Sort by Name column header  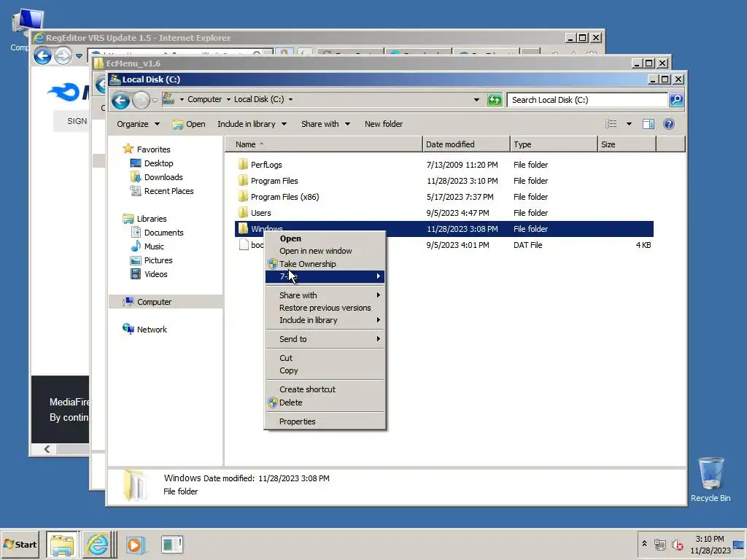(323, 144)
